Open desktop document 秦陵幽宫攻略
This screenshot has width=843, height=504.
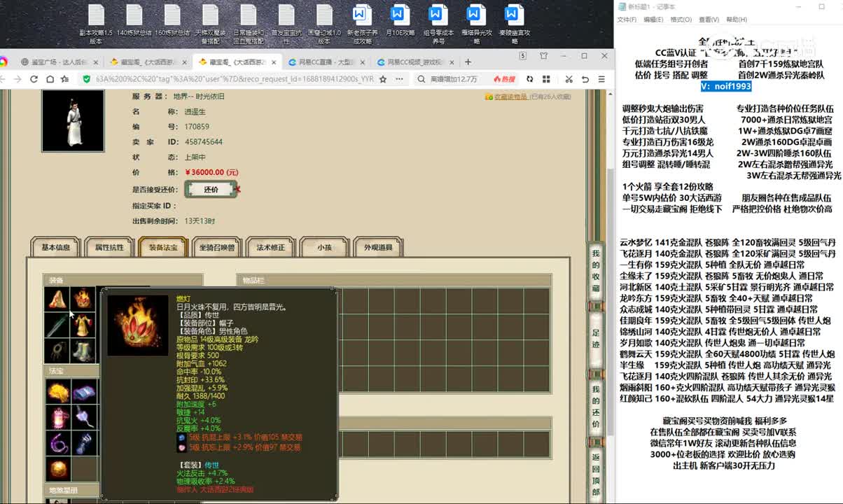click(x=514, y=24)
